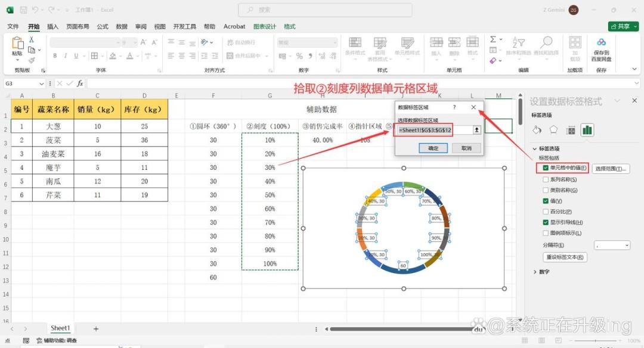
Task: Click the insert function fx icon
Action: tap(80, 83)
